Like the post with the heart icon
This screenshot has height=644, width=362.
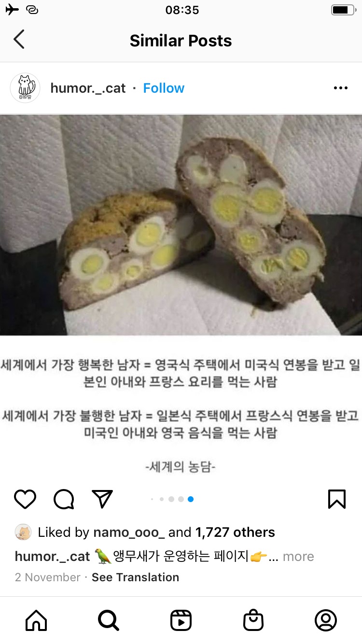[x=25, y=499]
